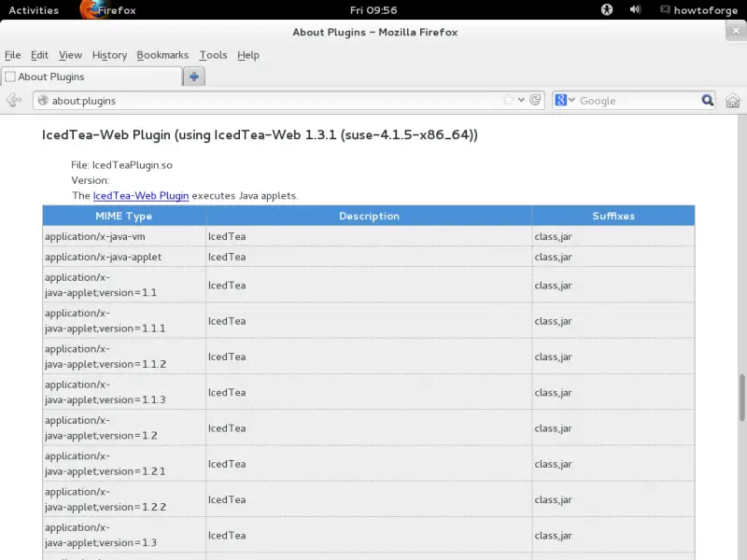The width and height of the screenshot is (747, 560).
Task: Click the IcedTea-Web Plugin heading text
Action: pyautogui.click(x=260, y=134)
